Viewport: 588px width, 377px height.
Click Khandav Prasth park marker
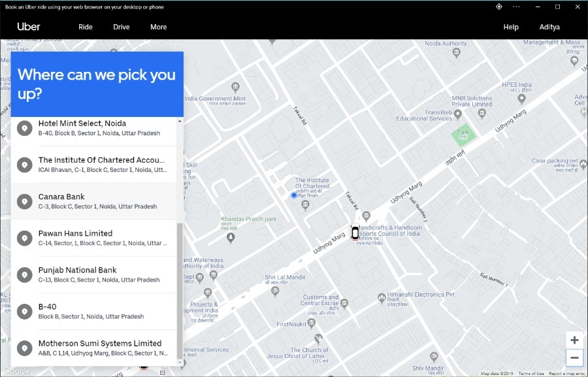pyautogui.click(x=231, y=237)
